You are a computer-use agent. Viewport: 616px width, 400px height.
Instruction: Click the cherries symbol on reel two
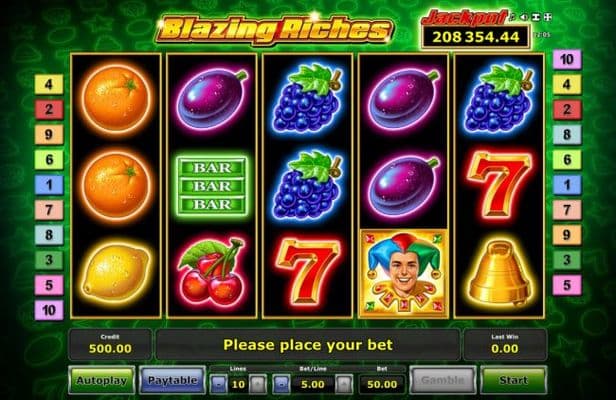tap(212, 272)
